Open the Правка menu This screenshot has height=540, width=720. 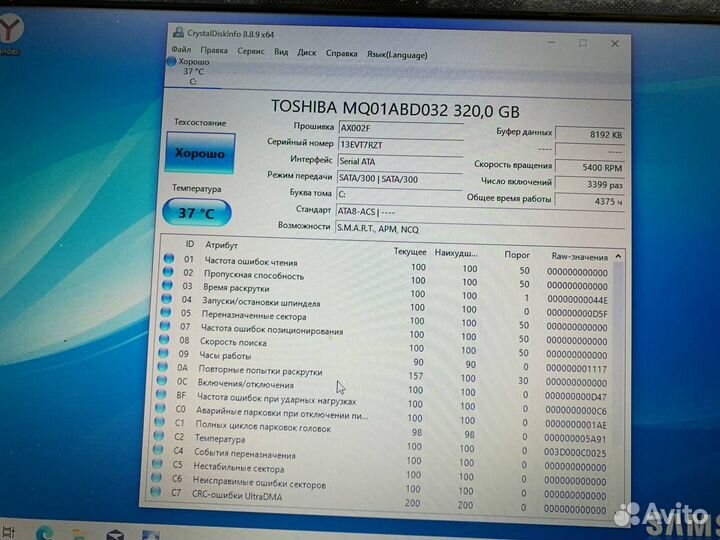pyautogui.click(x=214, y=50)
